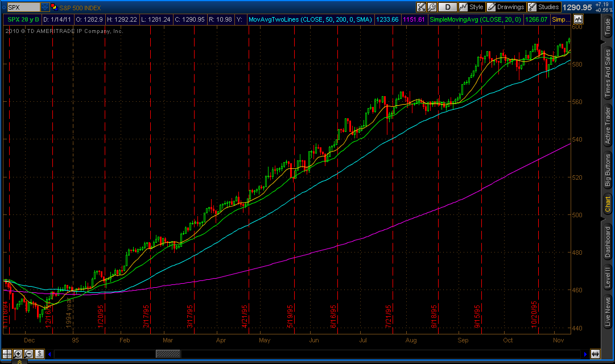Switch to the Active Trader side tab
This screenshot has height=364, width=615.
point(608,126)
